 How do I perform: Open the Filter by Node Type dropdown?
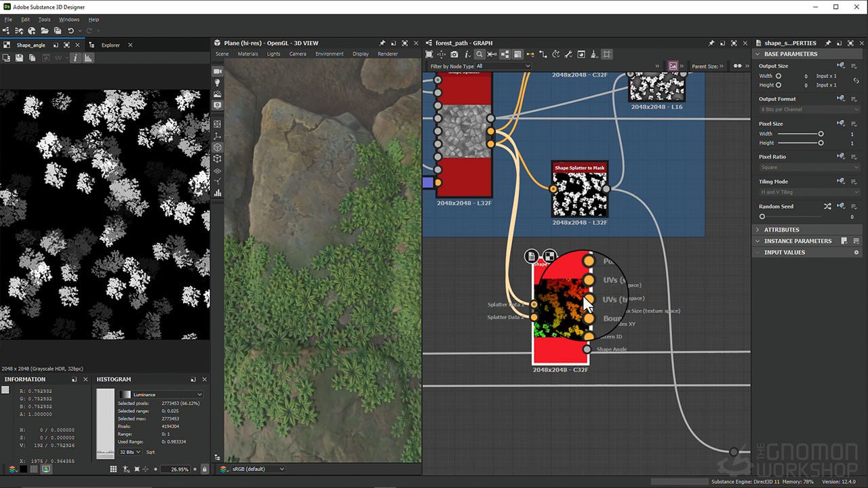503,66
